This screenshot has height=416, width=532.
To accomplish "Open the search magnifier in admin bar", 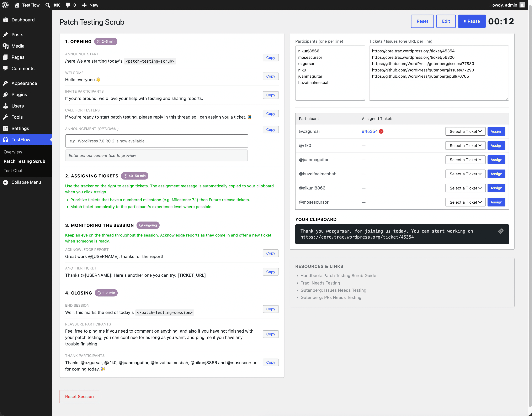I will coord(48,5).
